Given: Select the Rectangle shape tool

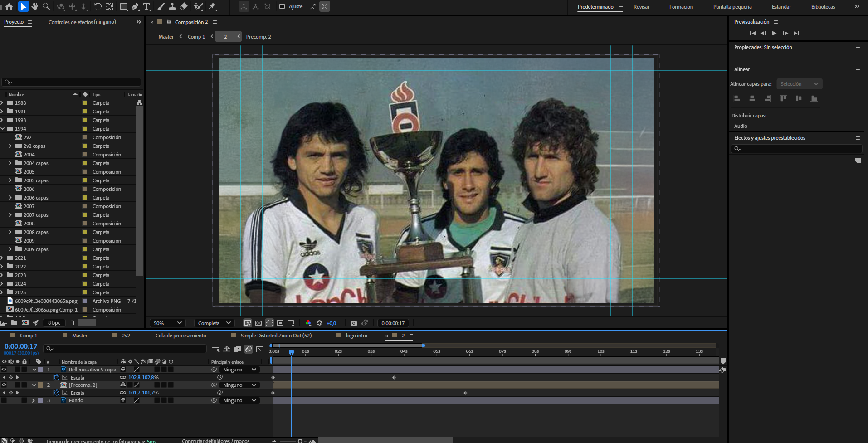Looking at the screenshot, I should pyautogui.click(x=123, y=6).
